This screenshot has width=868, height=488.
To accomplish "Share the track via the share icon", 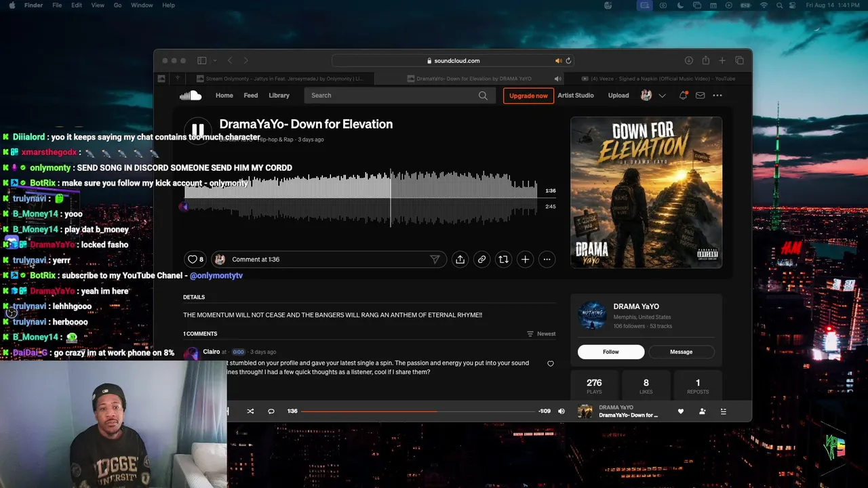I will [x=460, y=259].
